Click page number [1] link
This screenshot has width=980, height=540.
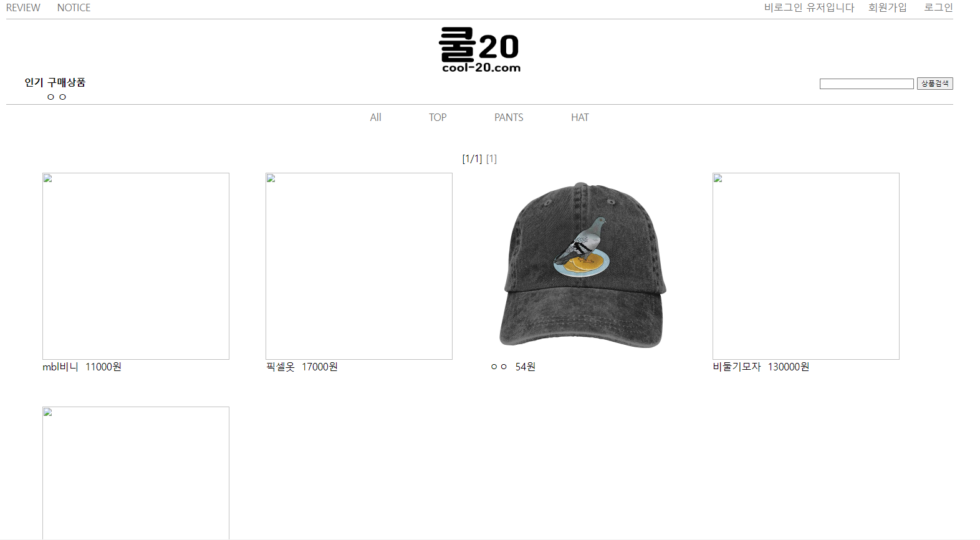(x=491, y=159)
